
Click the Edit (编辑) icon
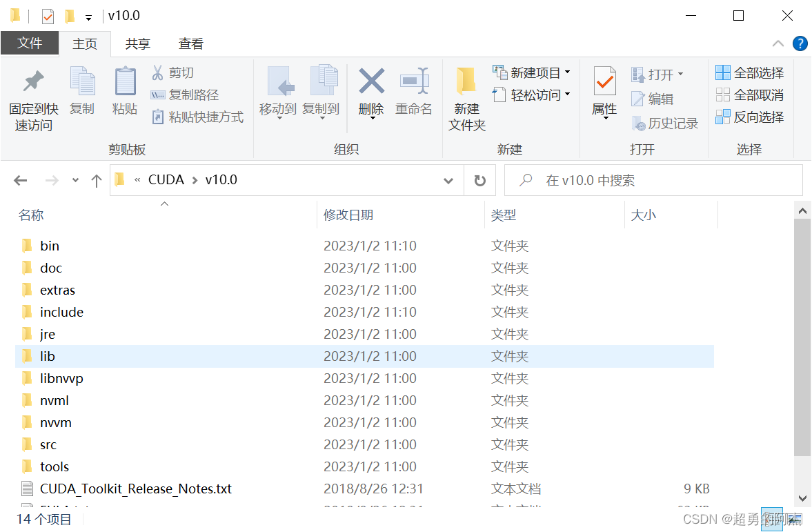(x=637, y=99)
